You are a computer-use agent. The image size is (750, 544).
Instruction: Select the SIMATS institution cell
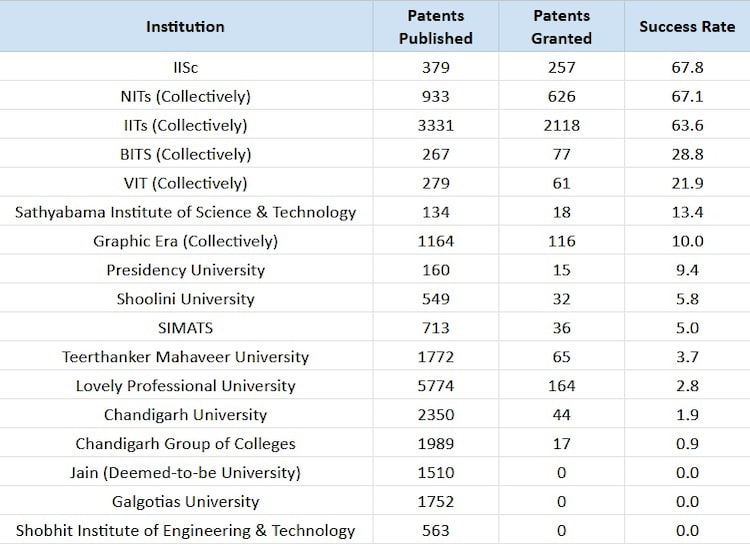coord(186,328)
